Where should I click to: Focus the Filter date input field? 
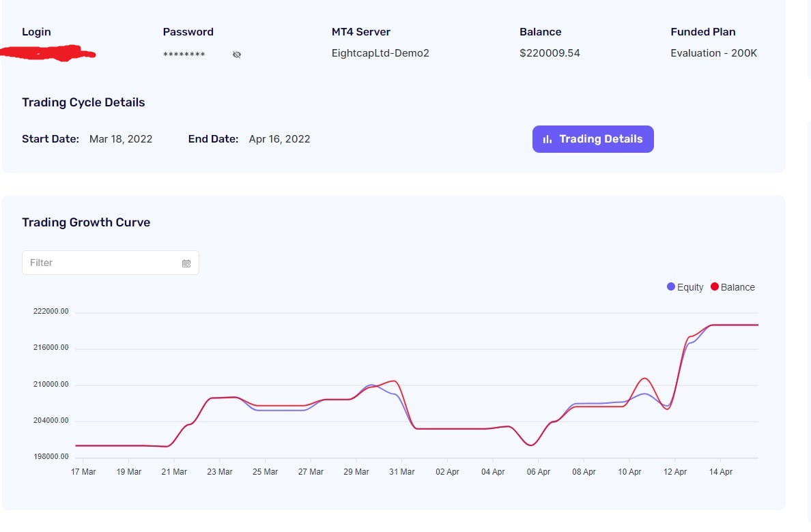point(110,263)
